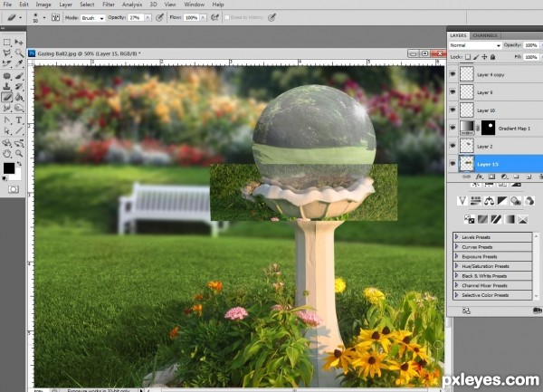Hide Layer 2 visibility eye
Image resolution: width=543 pixels, height=392 pixels.
pos(452,146)
